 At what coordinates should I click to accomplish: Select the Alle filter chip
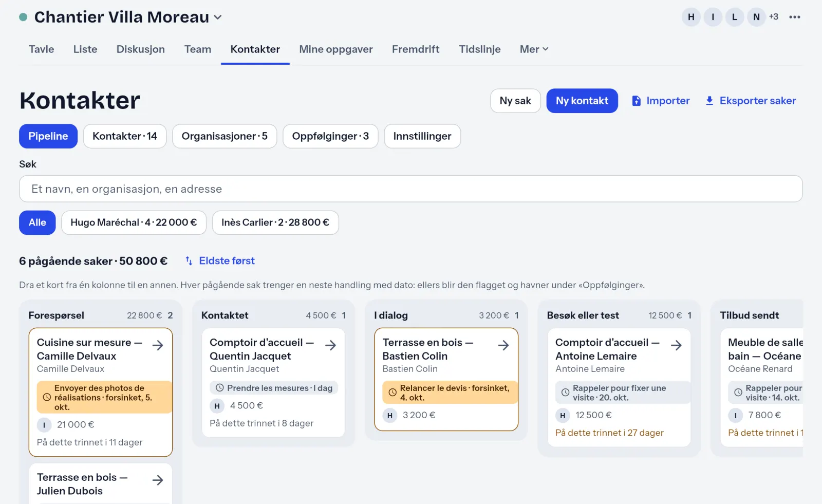coord(38,222)
